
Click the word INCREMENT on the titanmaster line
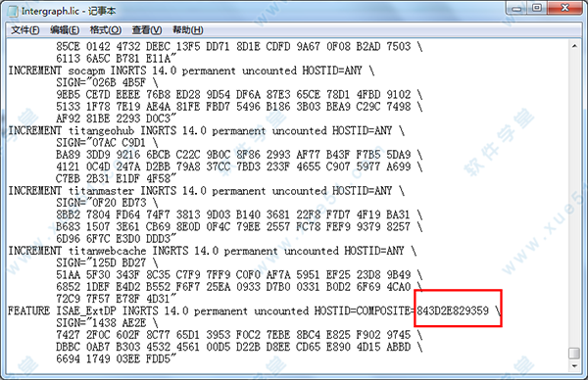[x=35, y=191]
